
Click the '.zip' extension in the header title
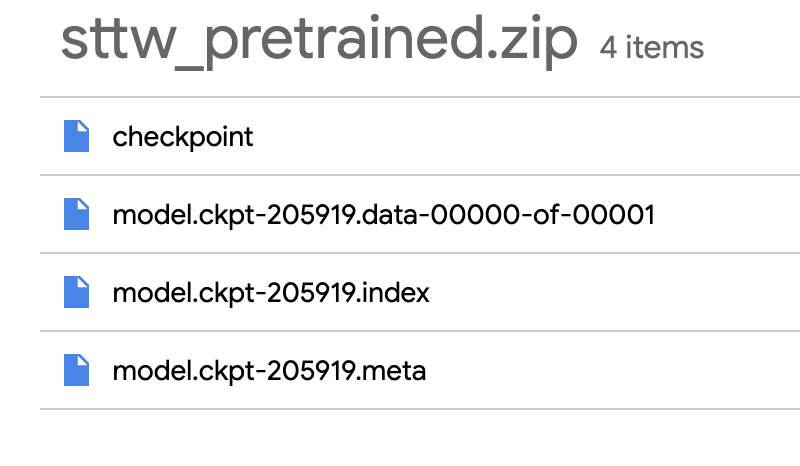click(x=532, y=42)
